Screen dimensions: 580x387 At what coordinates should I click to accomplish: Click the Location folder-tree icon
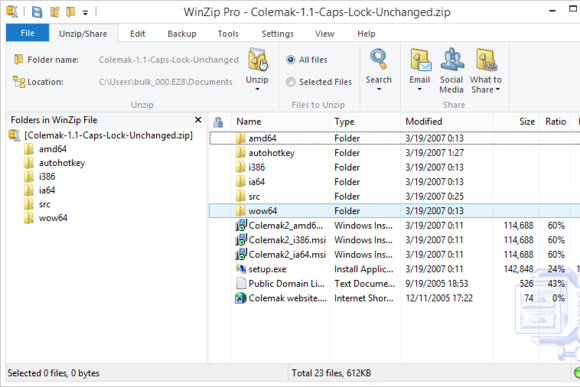tap(19, 81)
